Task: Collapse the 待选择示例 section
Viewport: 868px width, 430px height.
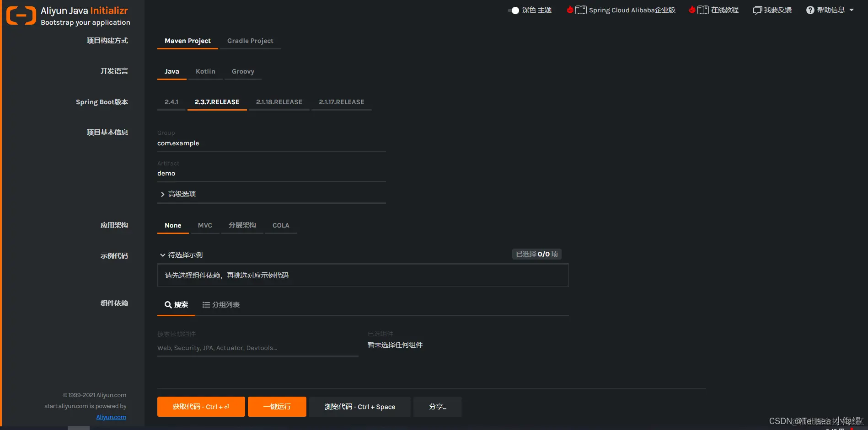Action: click(x=181, y=255)
